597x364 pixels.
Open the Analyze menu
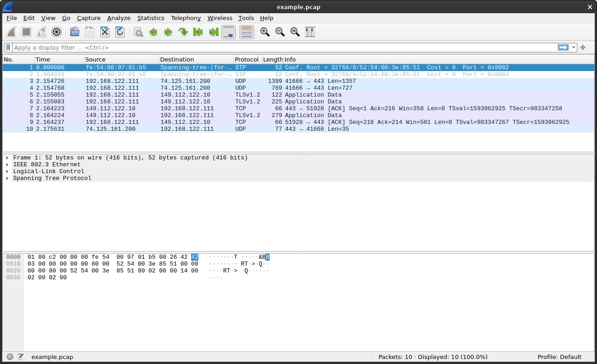[x=119, y=18]
